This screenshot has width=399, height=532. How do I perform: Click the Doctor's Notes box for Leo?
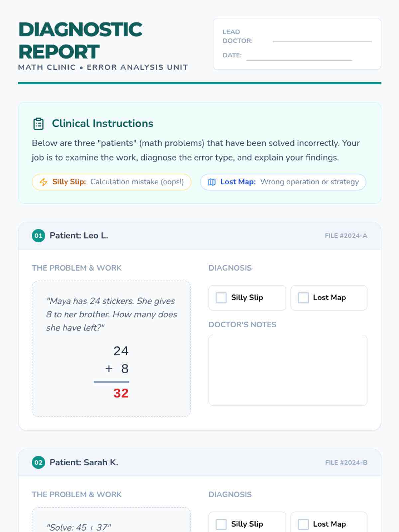pos(288,370)
